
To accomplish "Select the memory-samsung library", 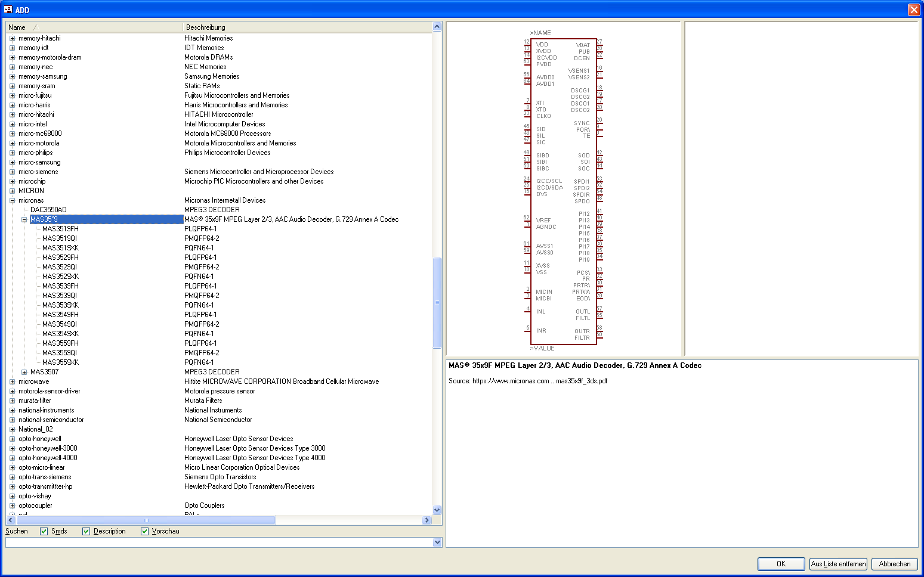I will point(42,76).
